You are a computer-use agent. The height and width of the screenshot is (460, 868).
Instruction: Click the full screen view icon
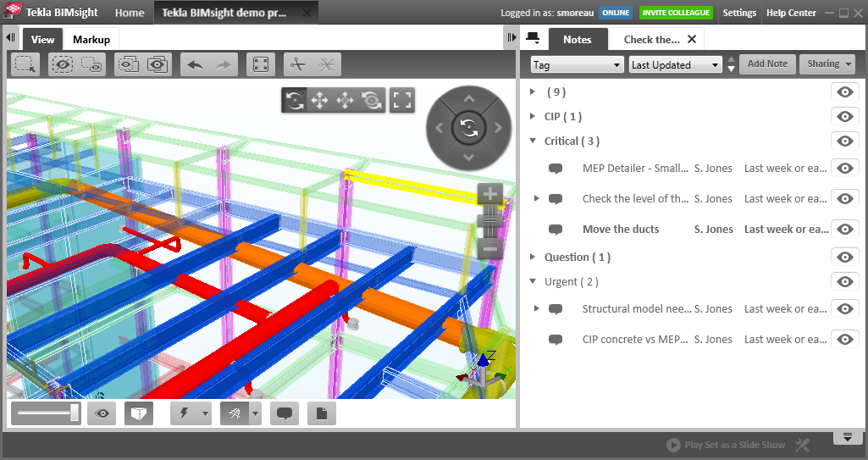click(402, 100)
